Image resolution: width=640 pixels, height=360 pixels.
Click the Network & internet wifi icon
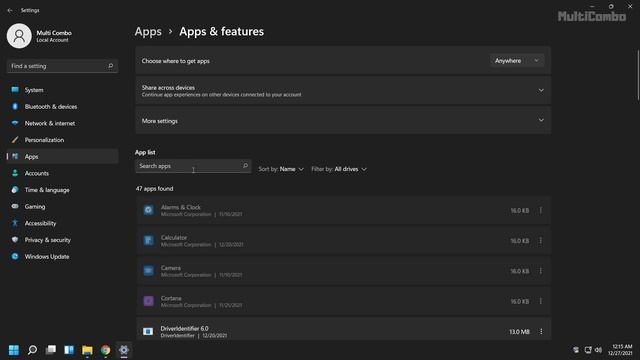tap(15, 123)
